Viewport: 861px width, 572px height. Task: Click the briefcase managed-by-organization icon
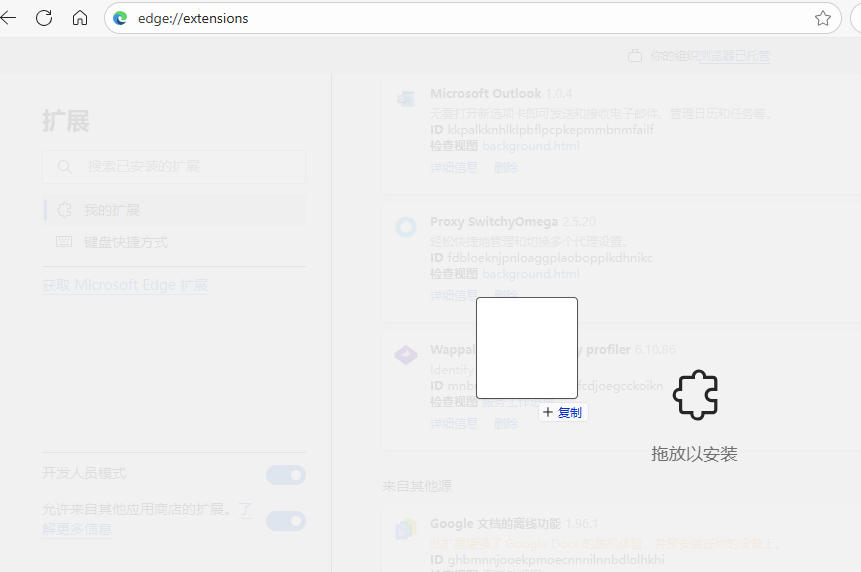point(635,56)
